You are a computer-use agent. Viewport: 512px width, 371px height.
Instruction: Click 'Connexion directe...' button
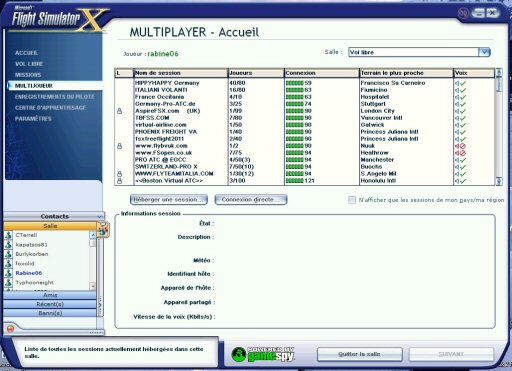pyautogui.click(x=251, y=200)
